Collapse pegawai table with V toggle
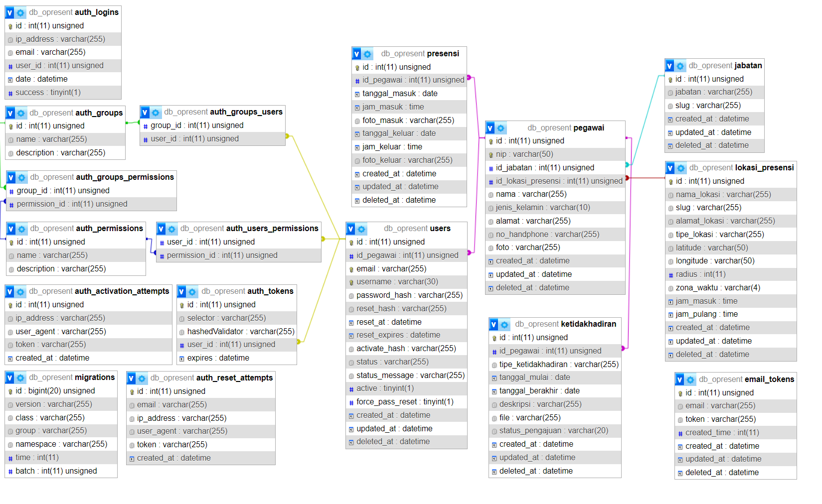This screenshot has width=822, height=504. pyautogui.click(x=491, y=128)
